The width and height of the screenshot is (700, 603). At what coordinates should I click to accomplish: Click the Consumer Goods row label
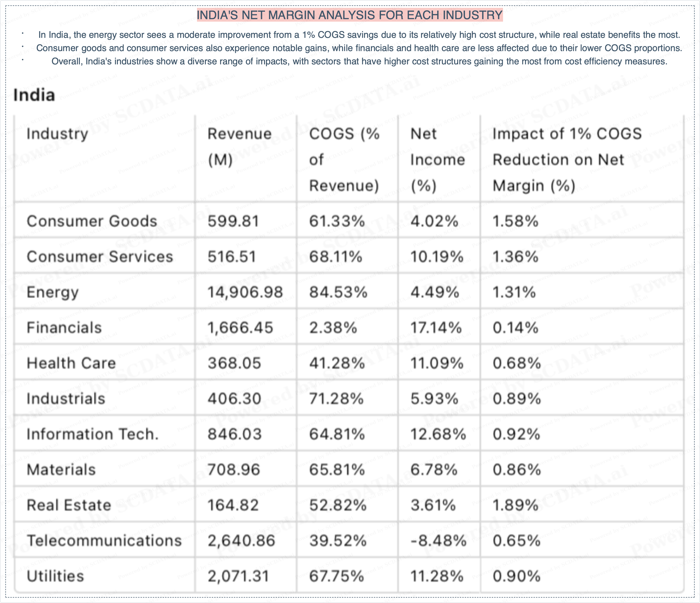(x=92, y=221)
